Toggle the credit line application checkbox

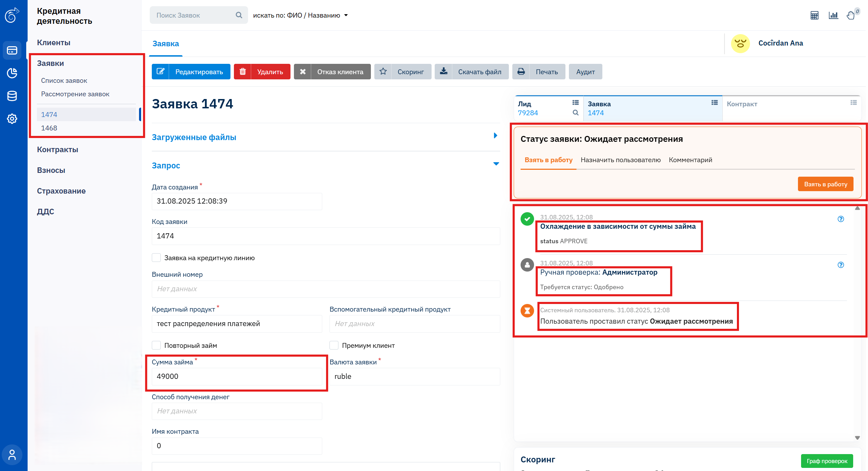[x=156, y=258]
